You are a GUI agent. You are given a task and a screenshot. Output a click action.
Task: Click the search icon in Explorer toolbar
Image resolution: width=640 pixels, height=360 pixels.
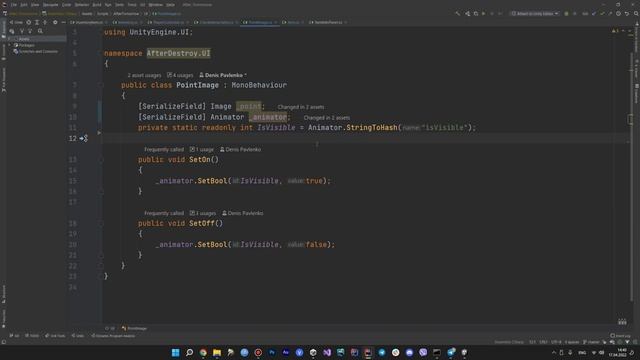tap(40, 31)
